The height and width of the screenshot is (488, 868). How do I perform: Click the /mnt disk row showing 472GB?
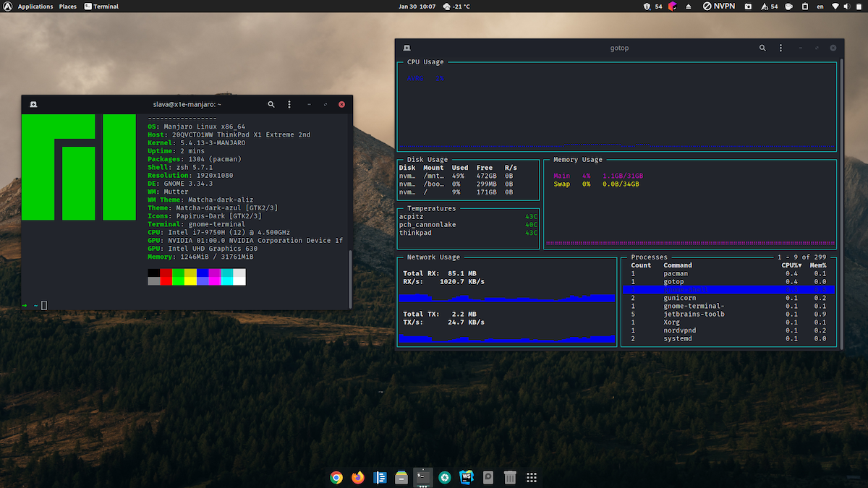(469, 176)
